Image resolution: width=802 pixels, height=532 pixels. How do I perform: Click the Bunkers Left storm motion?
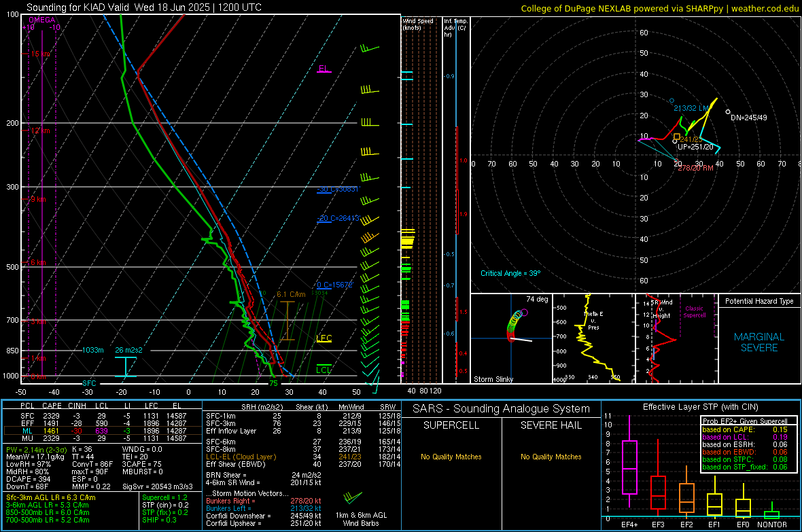click(x=264, y=508)
